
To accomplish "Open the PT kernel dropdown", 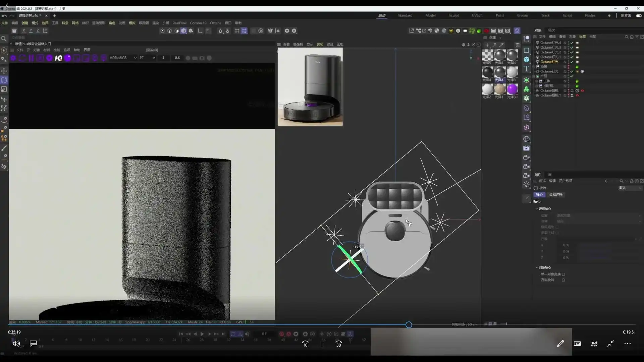I will (147, 58).
